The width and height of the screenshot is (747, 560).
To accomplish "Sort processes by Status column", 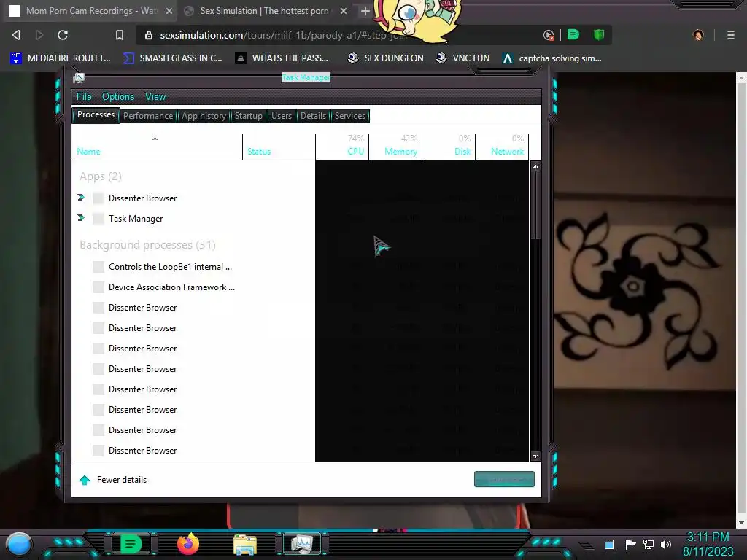I will pyautogui.click(x=279, y=147).
